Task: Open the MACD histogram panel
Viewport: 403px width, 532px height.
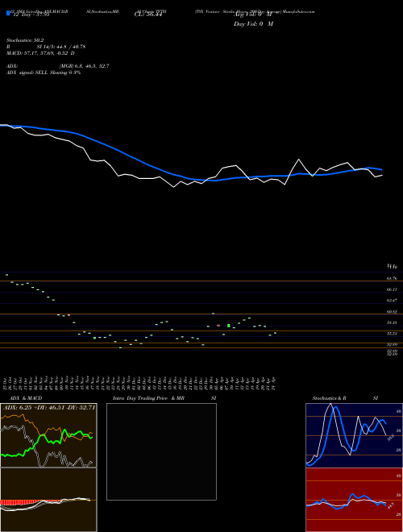Action: [x=48, y=500]
